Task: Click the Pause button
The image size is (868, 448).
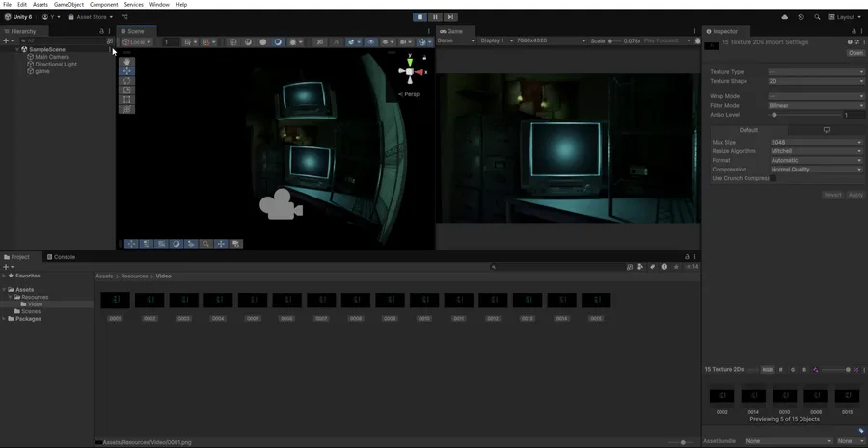Action: (x=435, y=17)
